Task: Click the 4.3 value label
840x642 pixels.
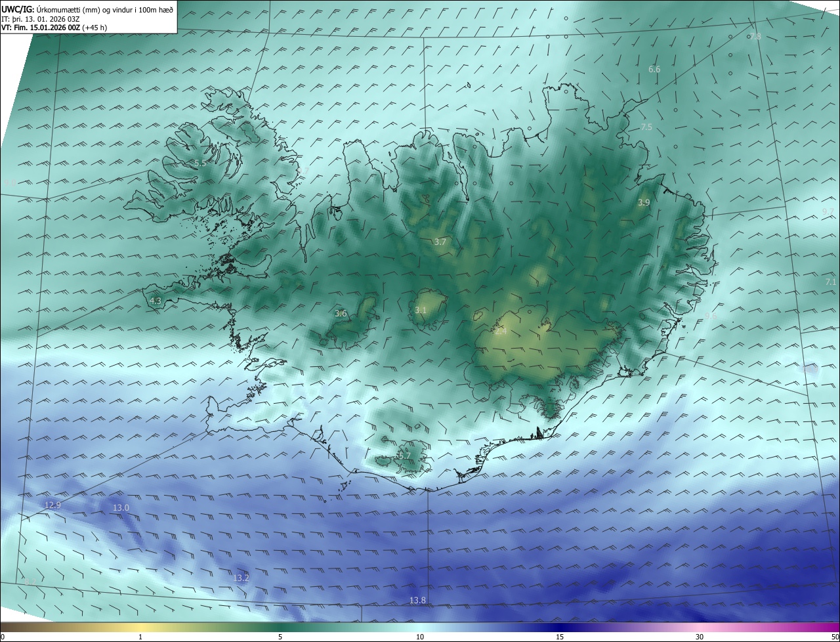Action: [156, 301]
